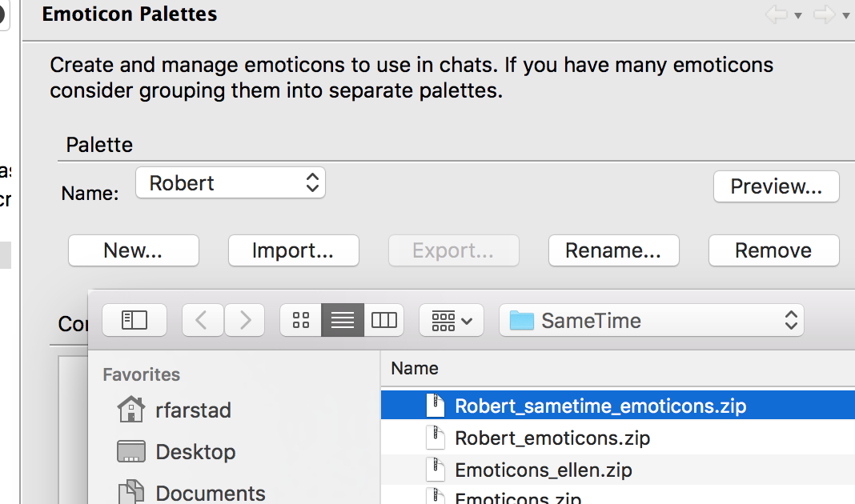Select the Emoticons_ellen.zip file
The width and height of the screenshot is (855, 504).
(543, 470)
